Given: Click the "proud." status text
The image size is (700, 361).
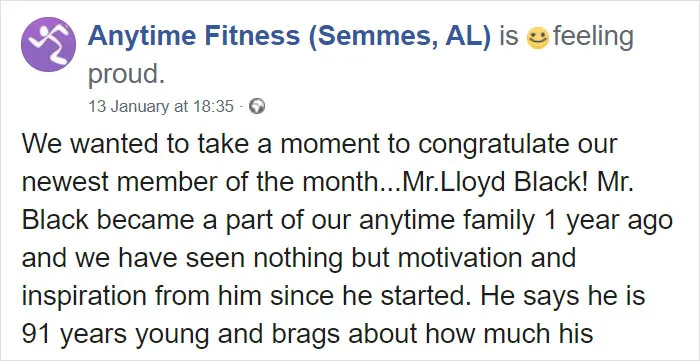Looking at the screenshot, I should tap(127, 77).
